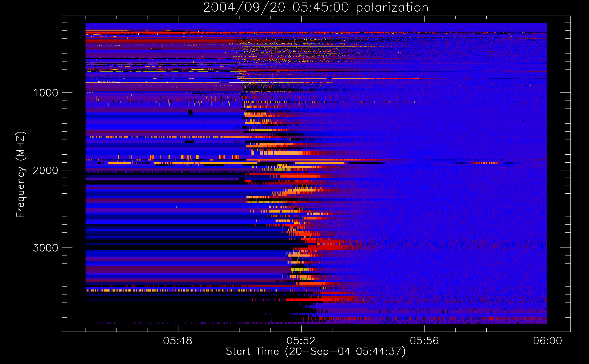This screenshot has height=364, width=589.
Task: Click the 2000 frequency tick label
Action: [46, 170]
